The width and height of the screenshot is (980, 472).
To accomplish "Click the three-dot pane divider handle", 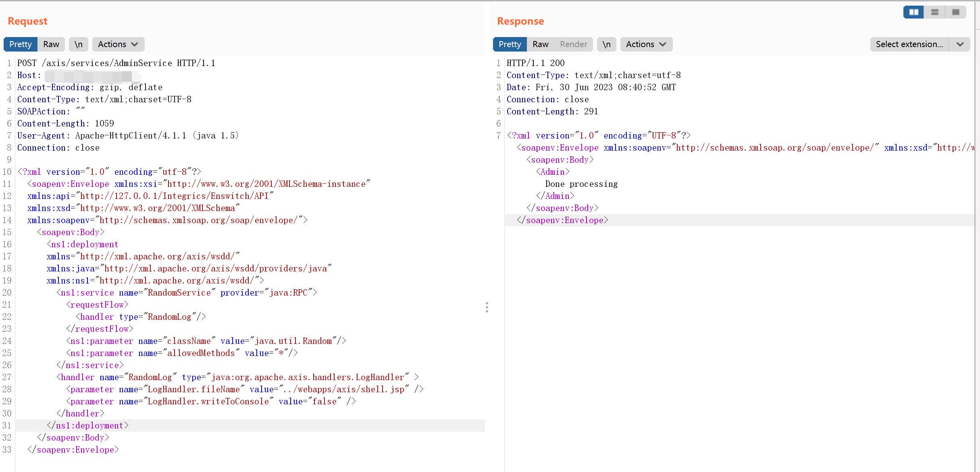I will click(487, 307).
